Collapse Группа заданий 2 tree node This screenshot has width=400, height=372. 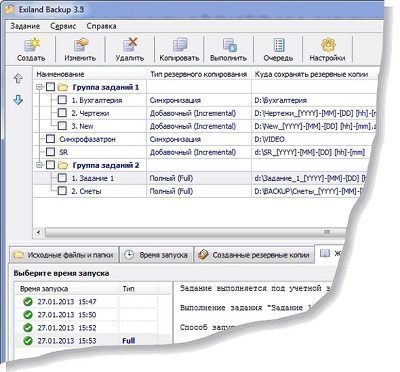tap(40, 165)
